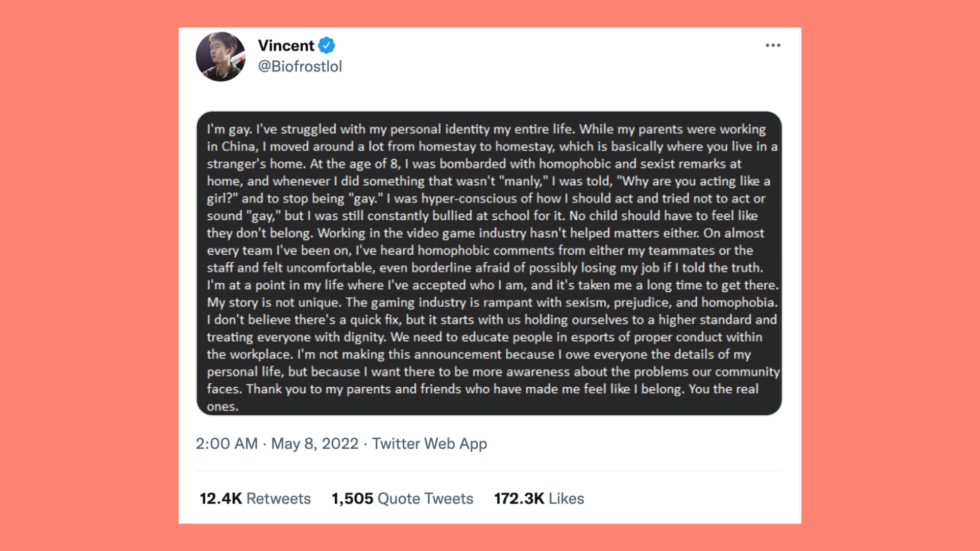980x551 pixels.
Task: Click the divider line above tweet stats
Action: pyautogui.click(x=489, y=470)
